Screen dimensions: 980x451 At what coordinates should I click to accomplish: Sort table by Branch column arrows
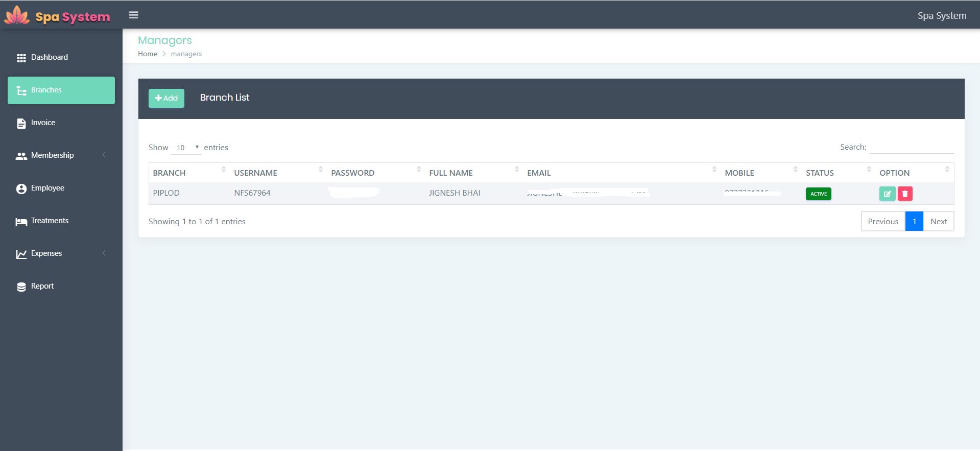click(223, 169)
